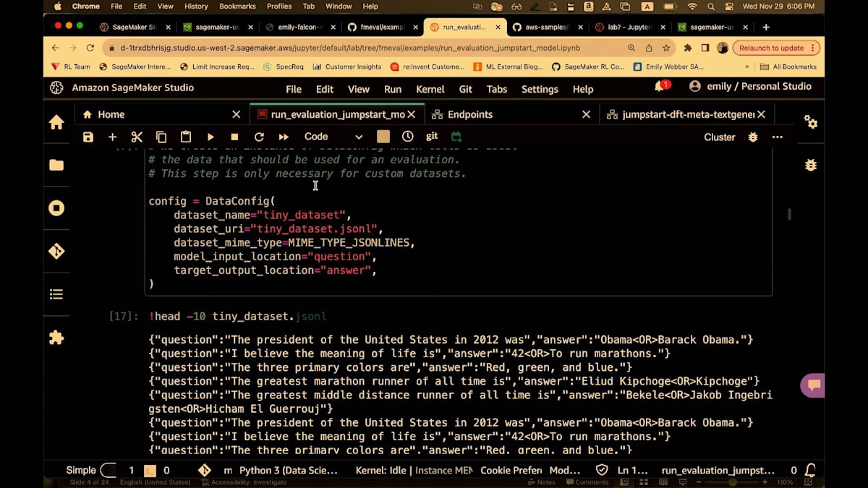The image size is (868, 488).
Task: Open the Code cell type dropdown
Action: (333, 137)
